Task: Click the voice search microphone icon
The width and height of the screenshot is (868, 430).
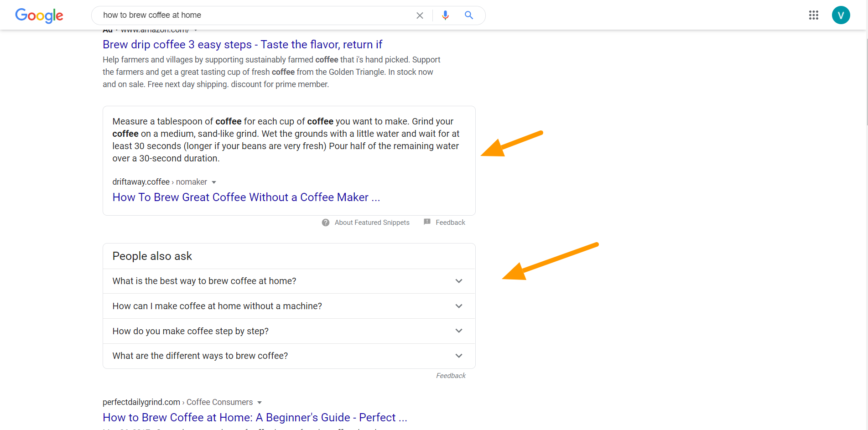Action: click(445, 15)
